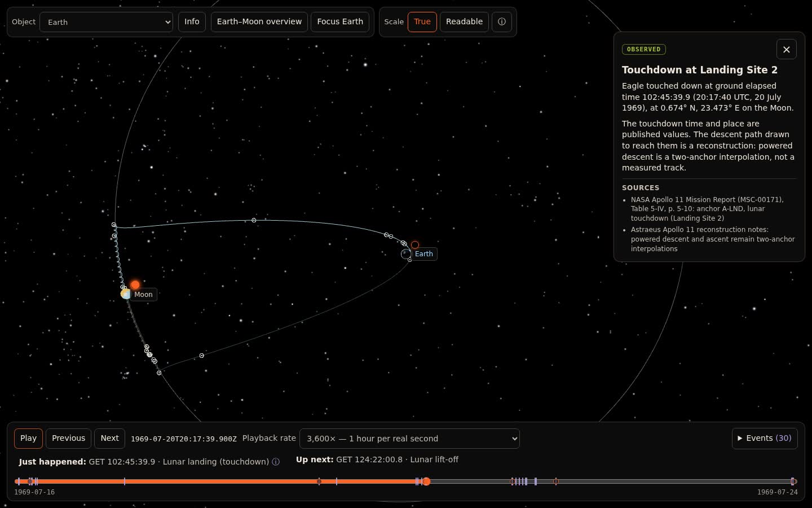Close the Touchdown at Landing Site 2 panel

[787, 50]
